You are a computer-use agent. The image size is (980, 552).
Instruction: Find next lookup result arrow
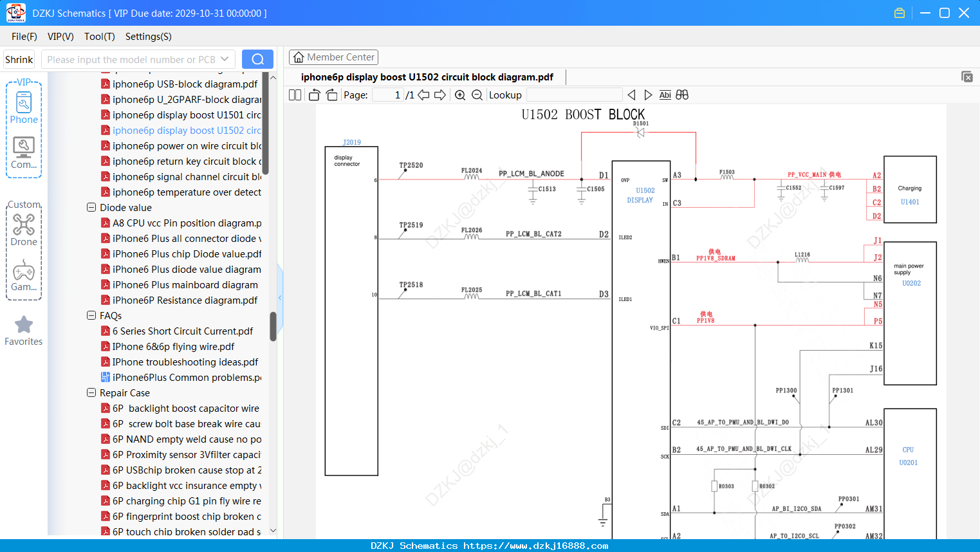[x=648, y=95]
